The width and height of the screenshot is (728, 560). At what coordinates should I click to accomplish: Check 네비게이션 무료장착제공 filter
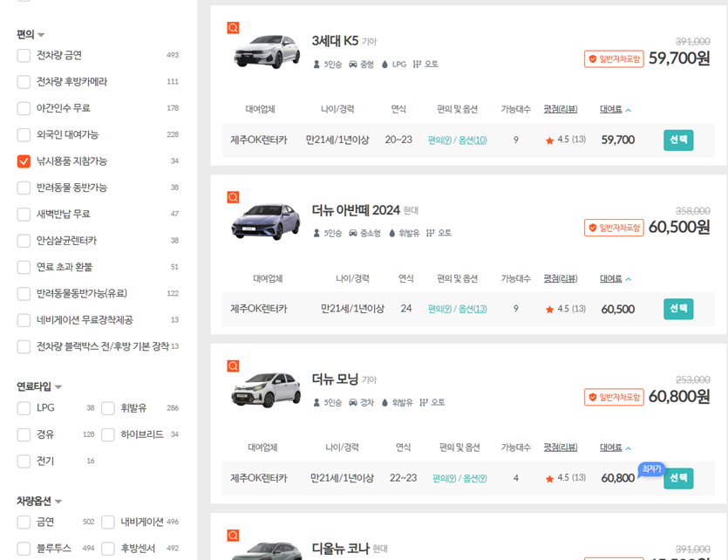click(x=24, y=320)
